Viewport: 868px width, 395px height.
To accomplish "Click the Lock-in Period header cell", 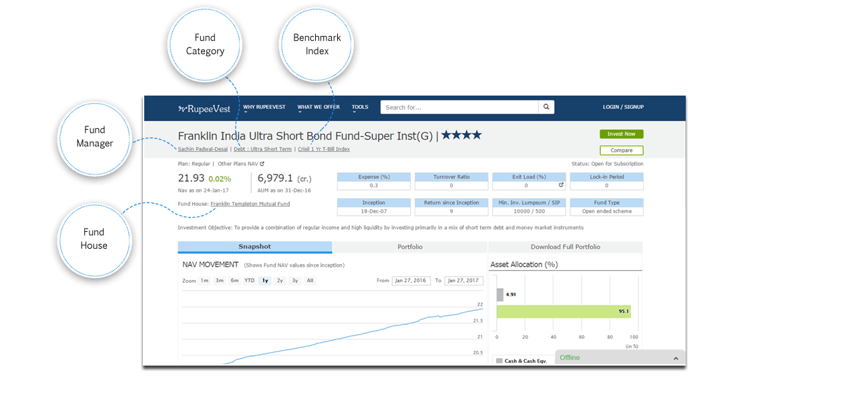I will click(x=606, y=177).
